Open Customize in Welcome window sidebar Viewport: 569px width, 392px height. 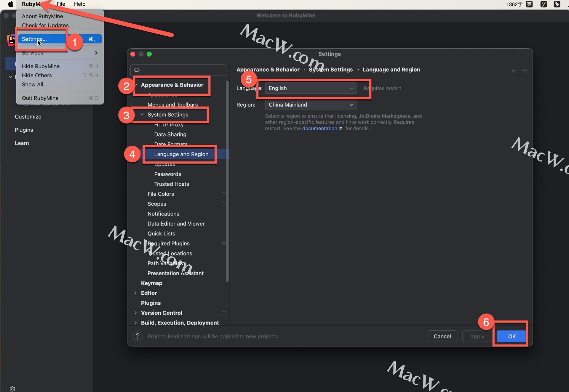[28, 117]
